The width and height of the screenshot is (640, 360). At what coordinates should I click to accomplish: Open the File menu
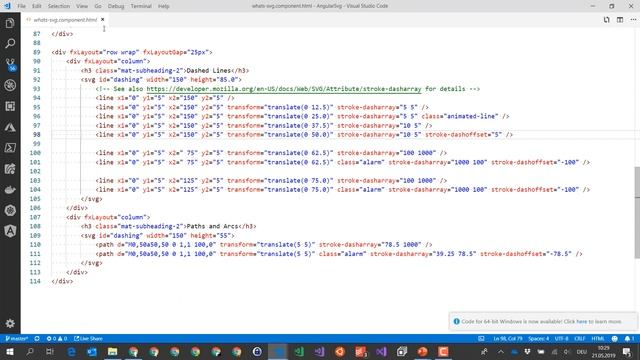tap(22, 6)
